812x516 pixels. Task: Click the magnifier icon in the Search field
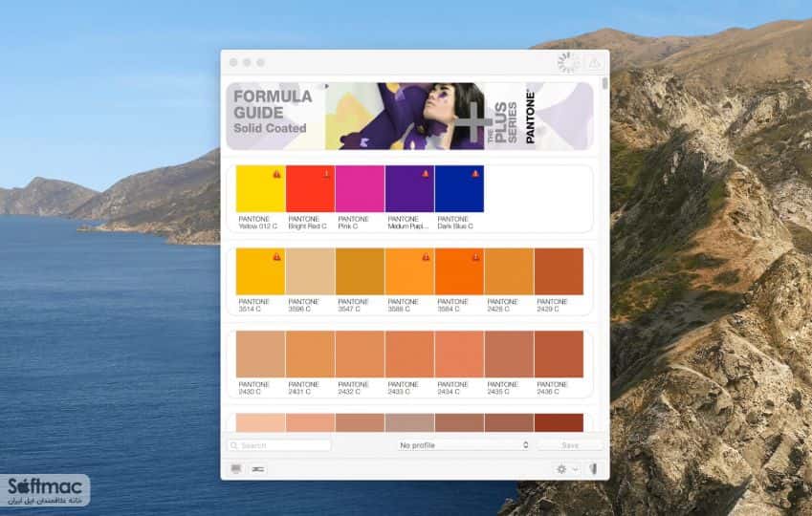tap(234, 445)
